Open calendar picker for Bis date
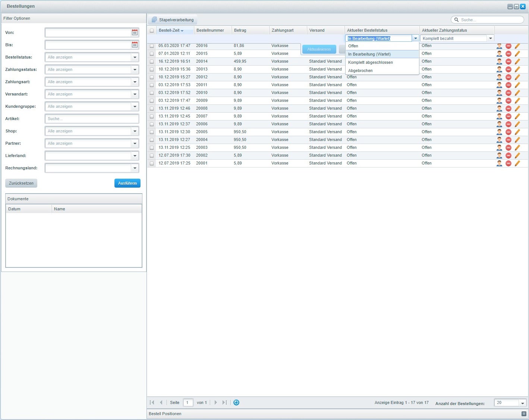This screenshot has height=420, width=529. tap(135, 45)
